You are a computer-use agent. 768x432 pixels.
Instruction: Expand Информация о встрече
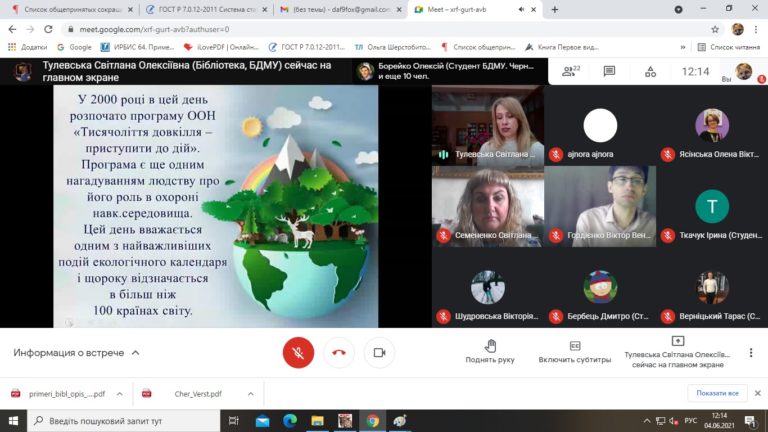pos(76,353)
